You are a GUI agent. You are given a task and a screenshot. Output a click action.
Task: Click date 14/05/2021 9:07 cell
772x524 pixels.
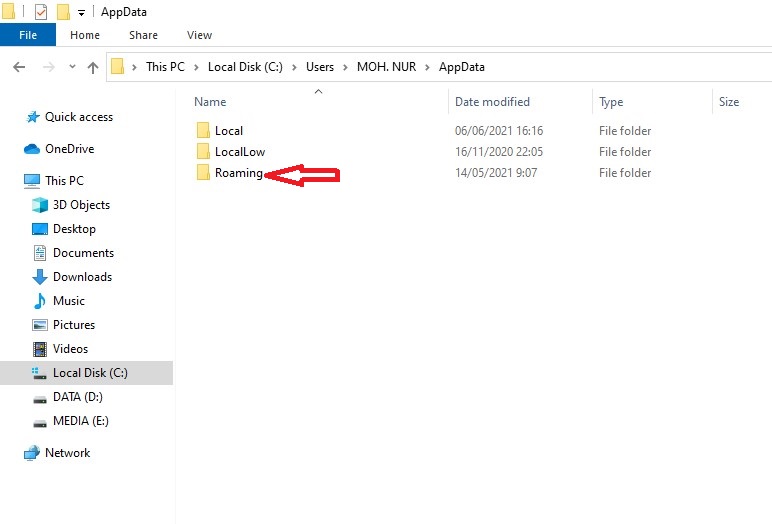pos(496,173)
